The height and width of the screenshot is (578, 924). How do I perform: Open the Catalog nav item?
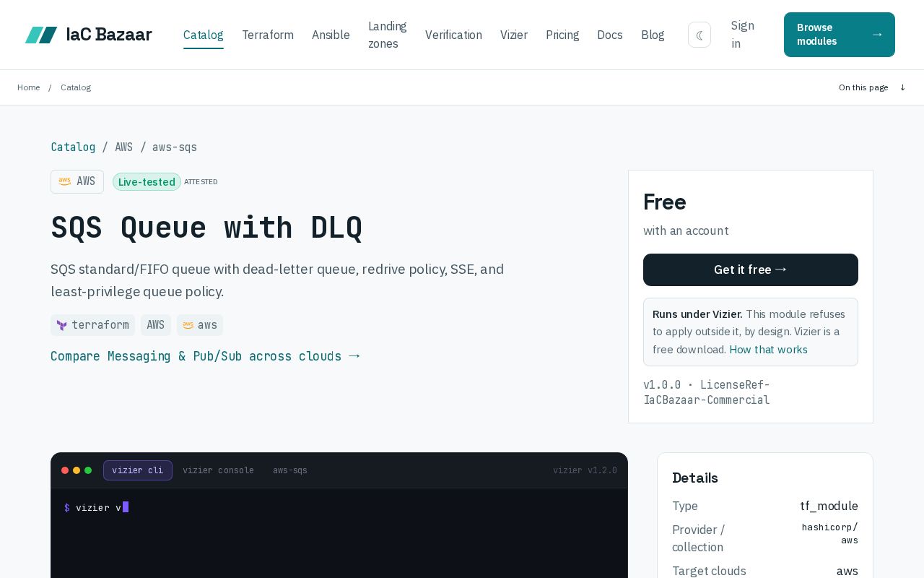(x=204, y=35)
